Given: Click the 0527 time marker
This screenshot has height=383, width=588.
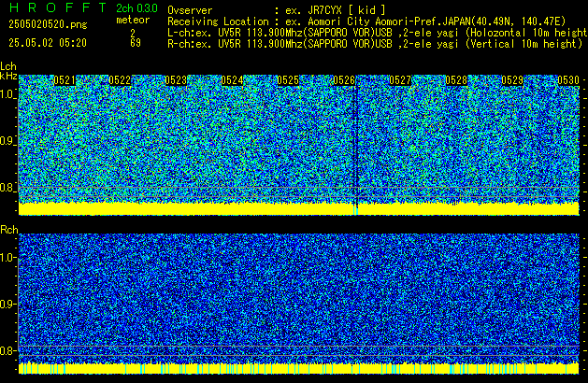Looking at the screenshot, I should click(x=400, y=80).
